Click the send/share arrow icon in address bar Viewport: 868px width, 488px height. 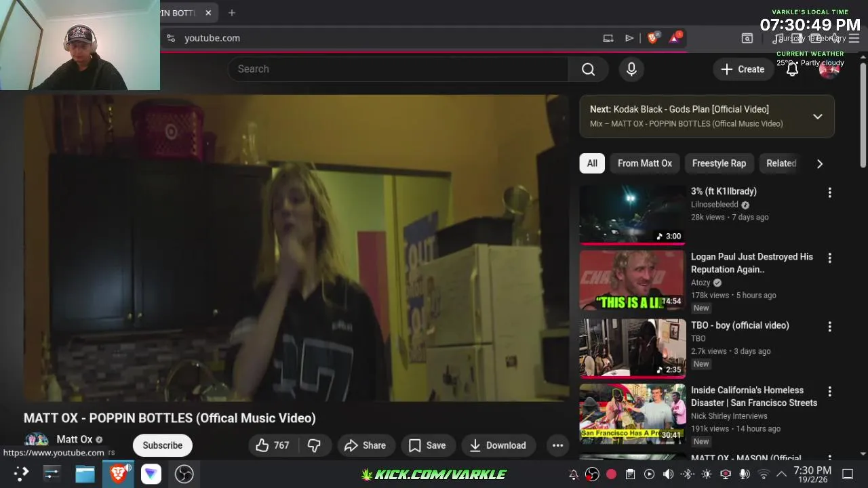point(629,38)
